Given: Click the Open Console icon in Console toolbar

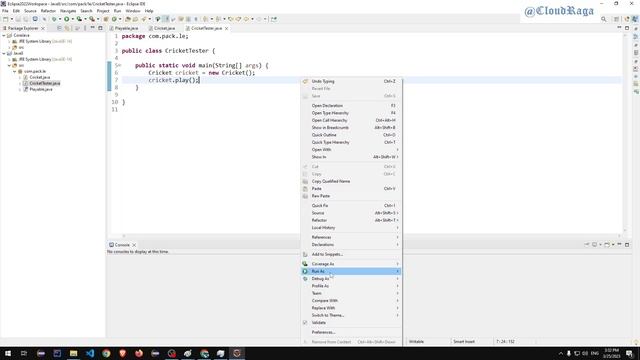Looking at the screenshot, I should click(607, 244).
